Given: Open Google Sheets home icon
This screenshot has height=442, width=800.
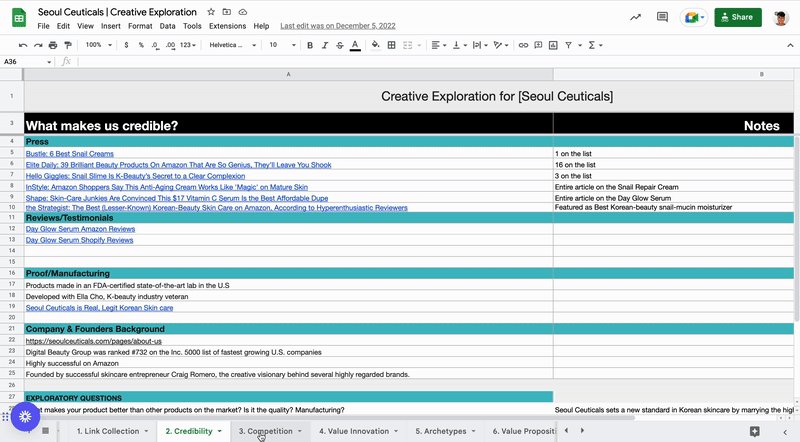Looking at the screenshot, I should [x=19, y=18].
